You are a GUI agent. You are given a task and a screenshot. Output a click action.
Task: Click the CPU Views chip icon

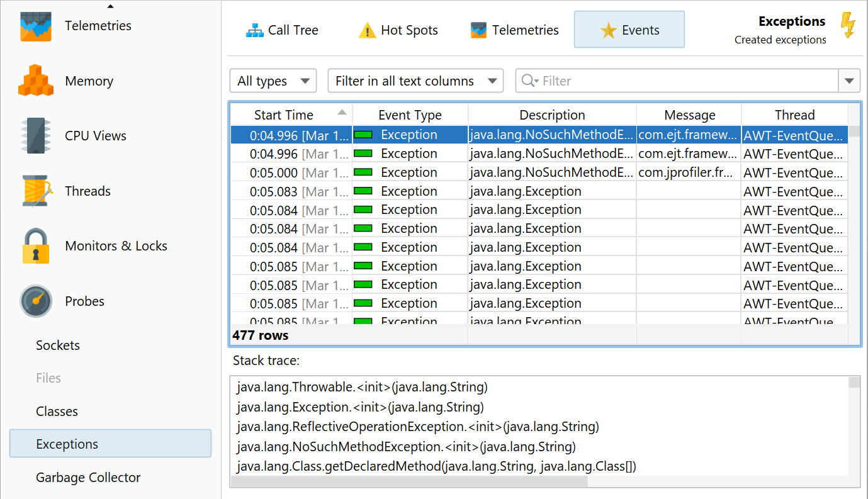pos(35,136)
